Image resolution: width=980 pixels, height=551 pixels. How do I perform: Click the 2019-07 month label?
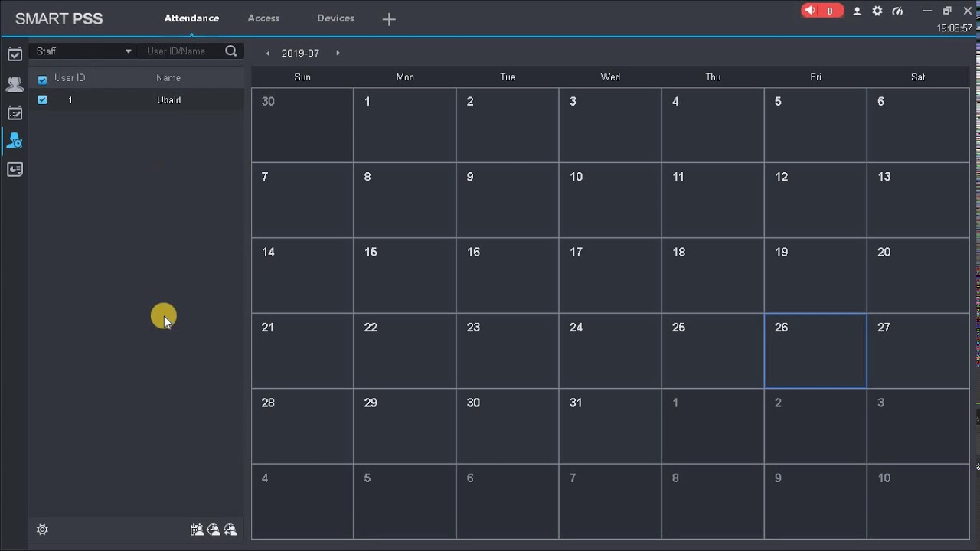point(300,54)
